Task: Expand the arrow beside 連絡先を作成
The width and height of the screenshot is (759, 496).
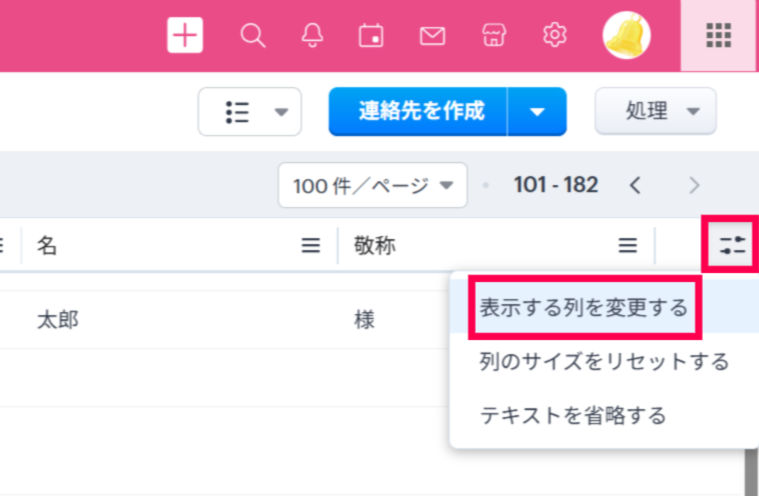Action: pyautogui.click(x=538, y=112)
